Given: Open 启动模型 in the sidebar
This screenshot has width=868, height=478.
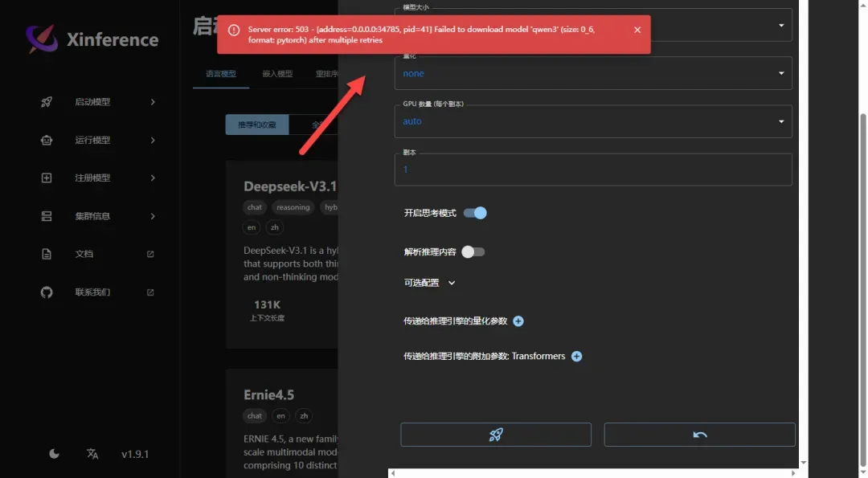Looking at the screenshot, I should 92,102.
